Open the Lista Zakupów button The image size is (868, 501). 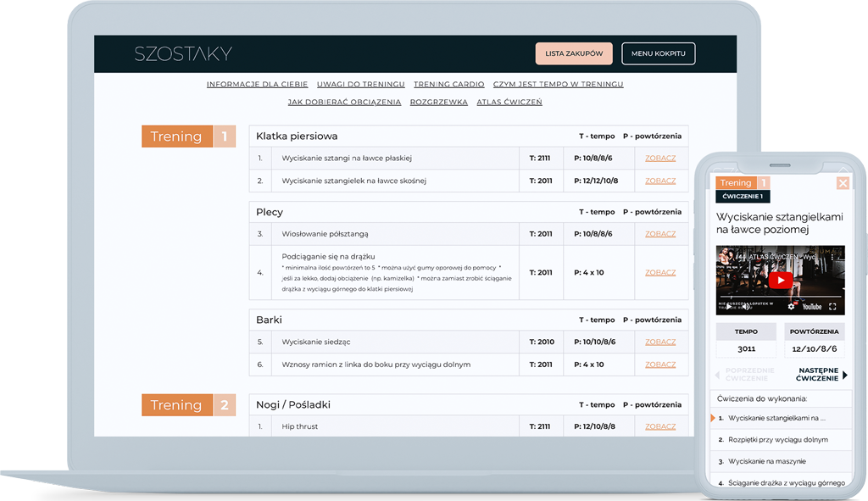pos(574,53)
